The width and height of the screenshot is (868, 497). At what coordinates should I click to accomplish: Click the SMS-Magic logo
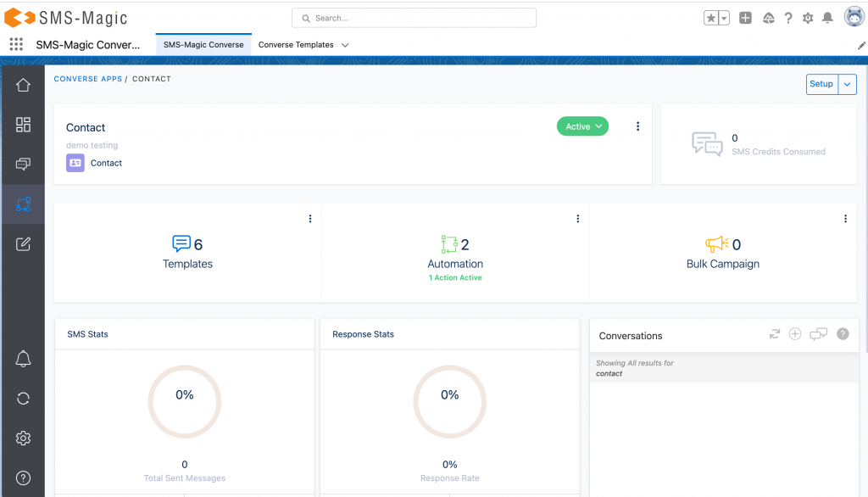coord(66,18)
